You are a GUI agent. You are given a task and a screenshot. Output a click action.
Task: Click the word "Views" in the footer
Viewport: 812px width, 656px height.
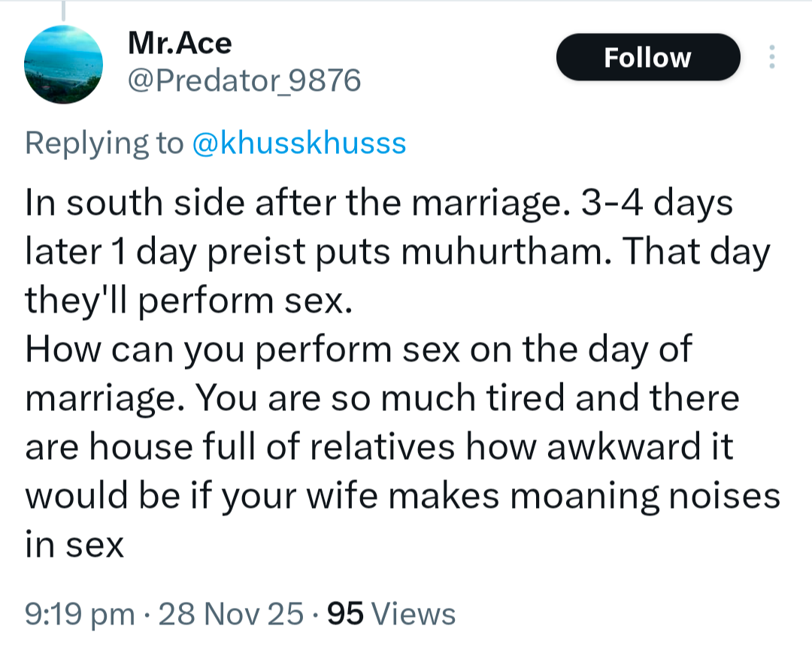tap(414, 614)
